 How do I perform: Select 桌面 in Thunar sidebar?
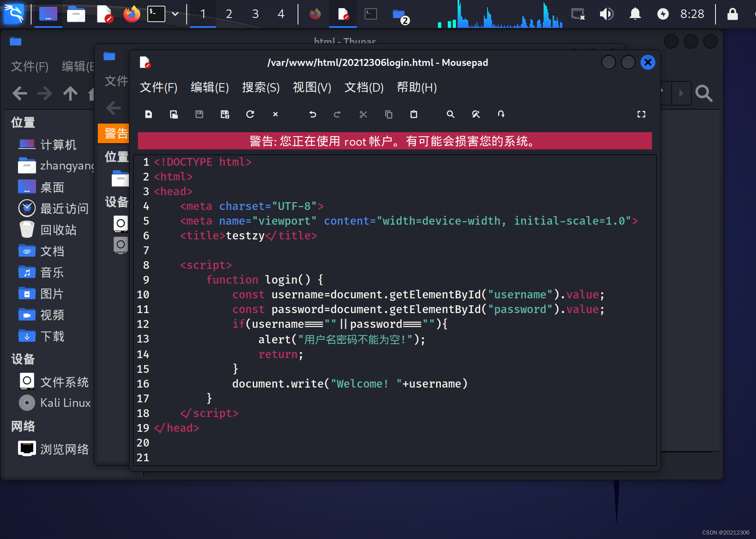41,187
